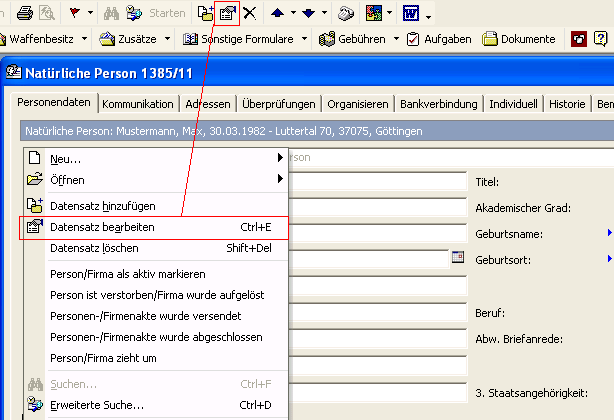614x420 pixels.
Task: Open the calendar date picker icon
Action: coord(458,257)
